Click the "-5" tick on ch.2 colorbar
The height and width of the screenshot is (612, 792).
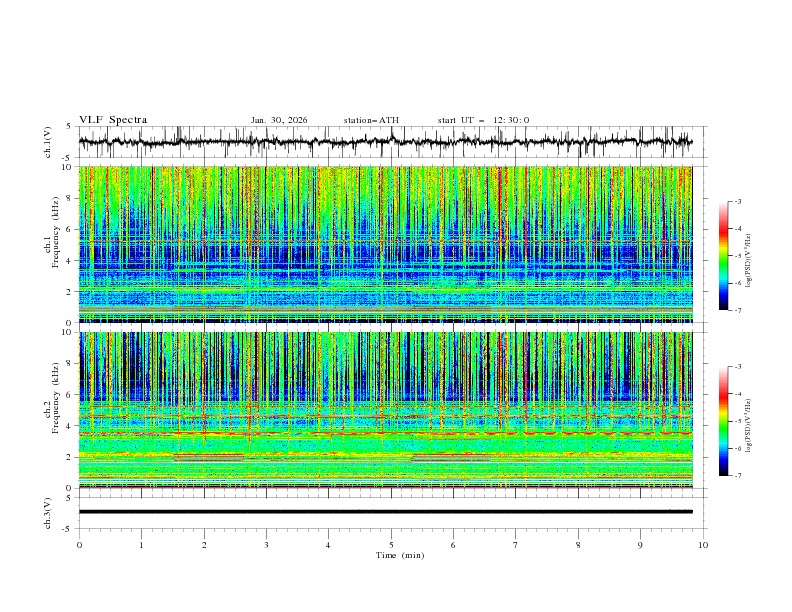[738, 421]
